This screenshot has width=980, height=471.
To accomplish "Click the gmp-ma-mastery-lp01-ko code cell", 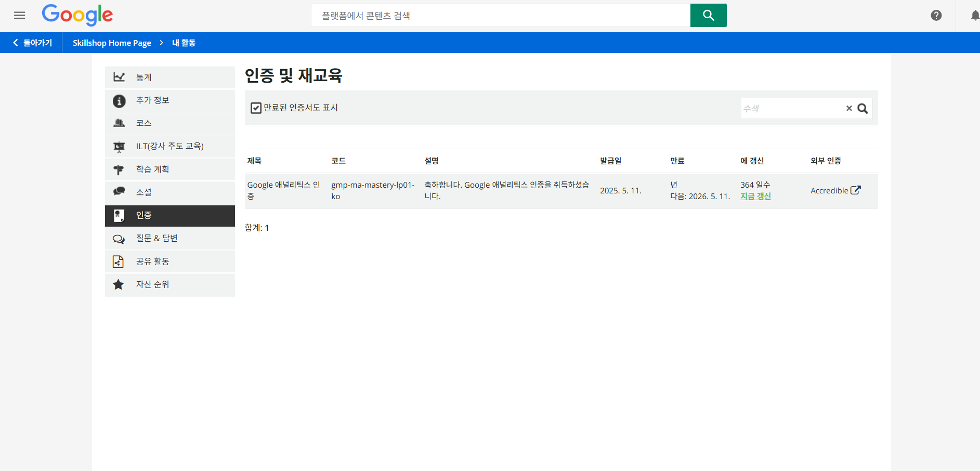I will point(373,190).
